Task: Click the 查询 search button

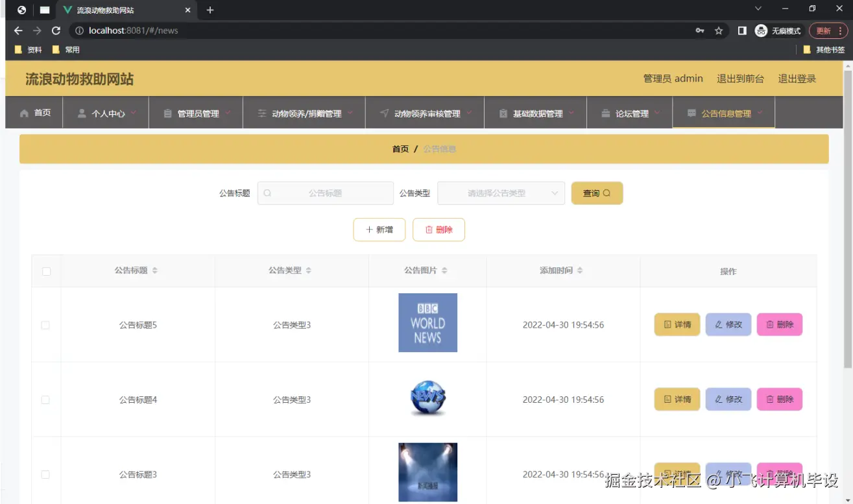Action: (597, 193)
